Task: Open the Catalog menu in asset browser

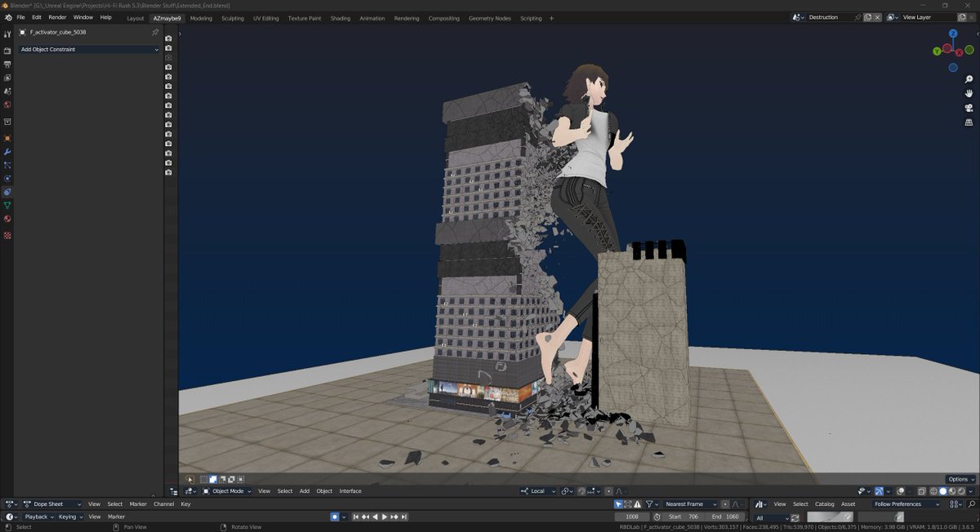Action: 824,504
